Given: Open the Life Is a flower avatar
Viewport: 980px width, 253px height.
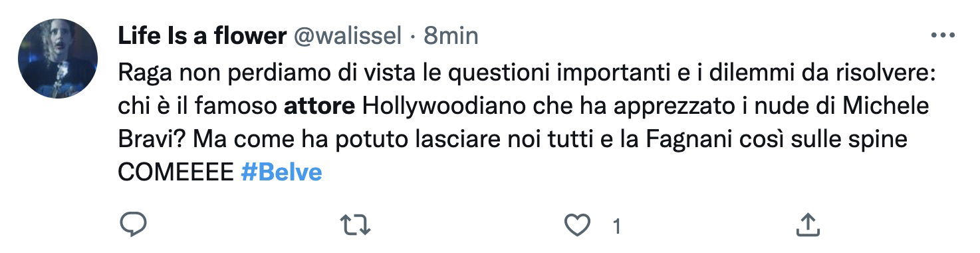Looking at the screenshot, I should coord(58,59).
